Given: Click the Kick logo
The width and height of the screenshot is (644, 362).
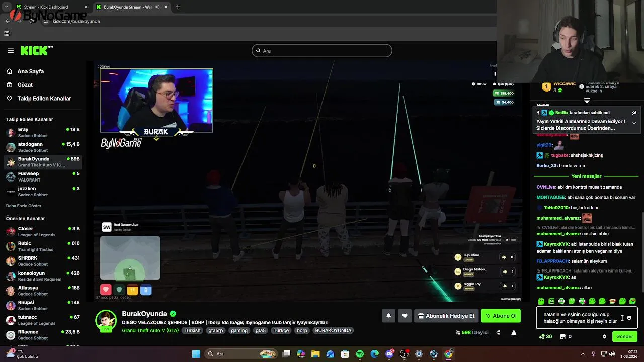Looking at the screenshot, I should pyautogui.click(x=37, y=51).
